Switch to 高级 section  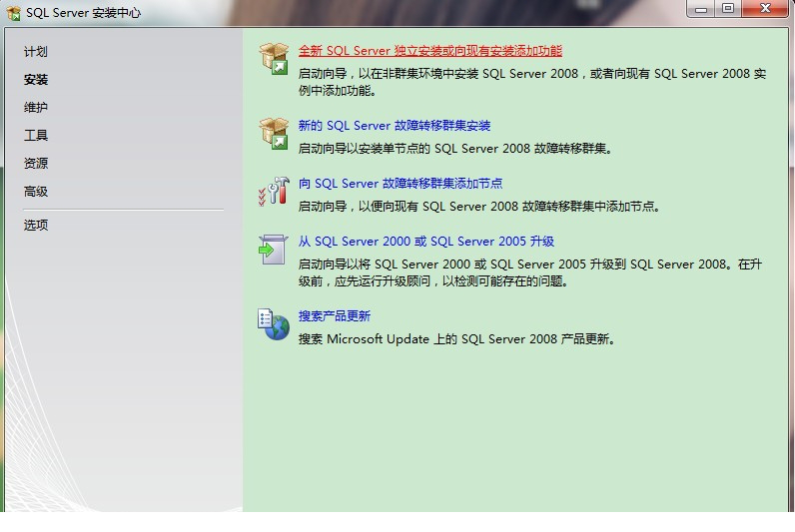pos(36,192)
